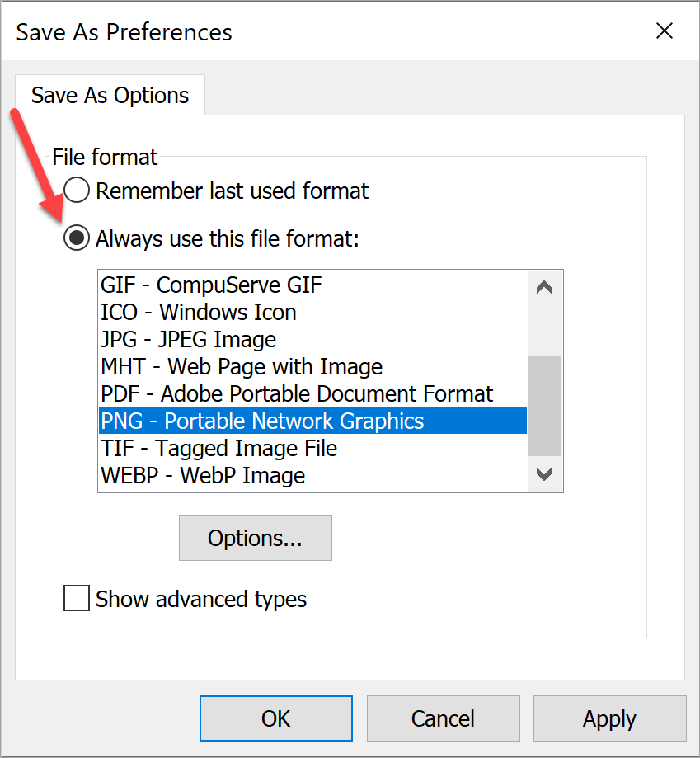This screenshot has height=758, width=700.
Task: Open format Options... button
Action: pyautogui.click(x=255, y=539)
